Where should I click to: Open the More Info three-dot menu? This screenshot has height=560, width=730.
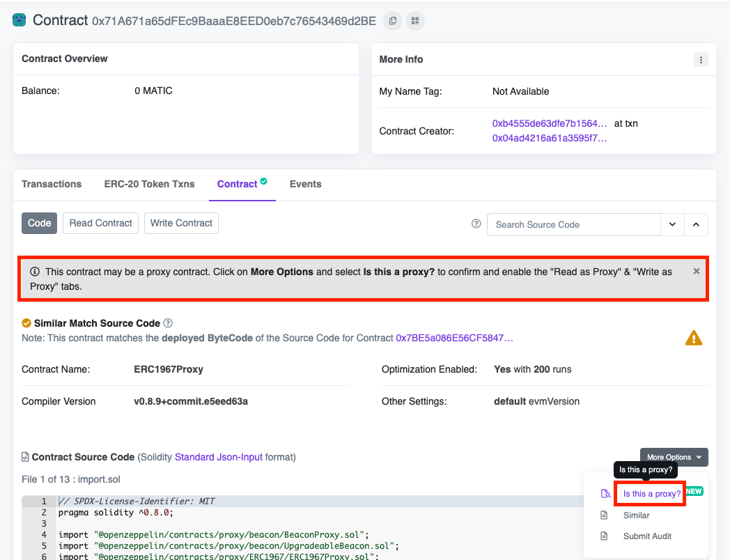coord(701,60)
